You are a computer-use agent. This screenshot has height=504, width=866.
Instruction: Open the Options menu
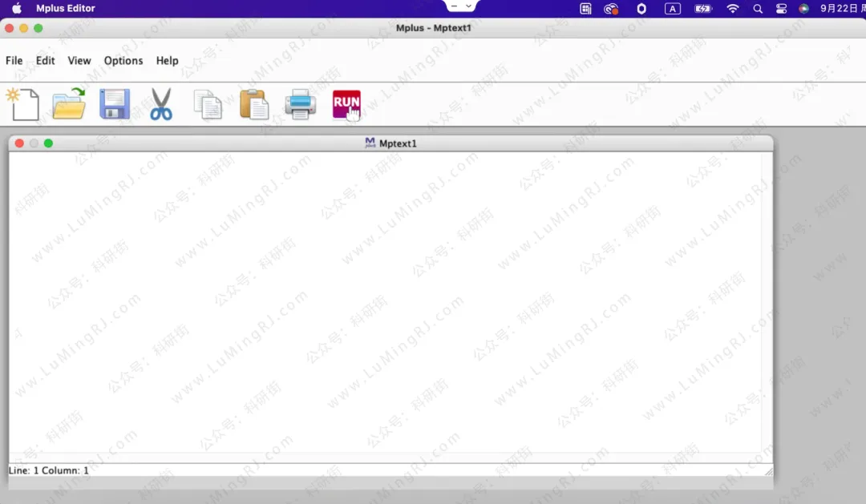[123, 61]
